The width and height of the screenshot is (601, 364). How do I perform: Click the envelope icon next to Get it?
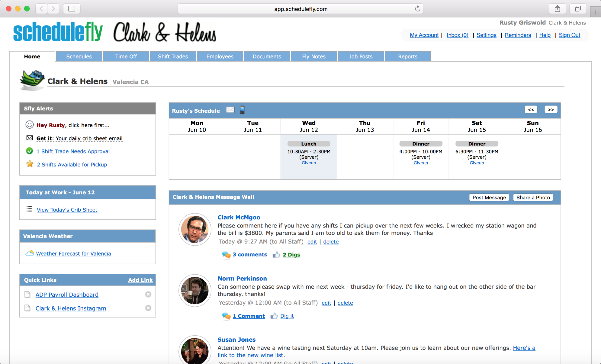point(30,138)
